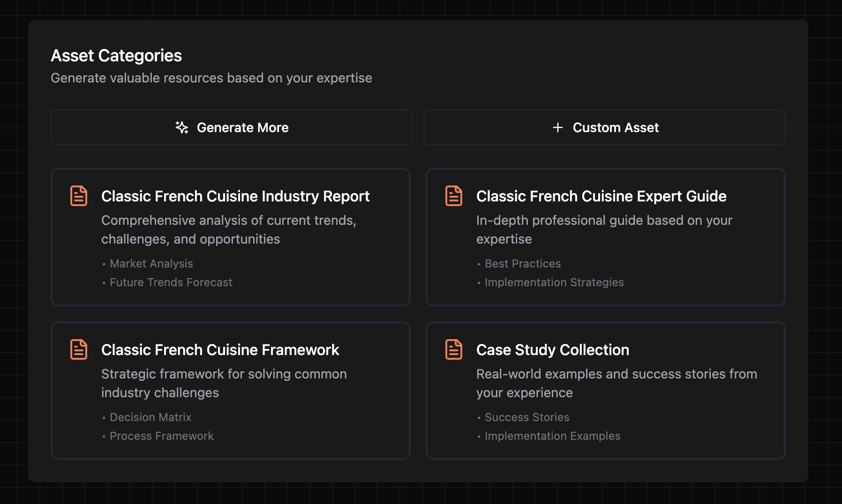Select Classic French Cuisine Framework title
The width and height of the screenshot is (842, 504).
pyautogui.click(x=220, y=350)
